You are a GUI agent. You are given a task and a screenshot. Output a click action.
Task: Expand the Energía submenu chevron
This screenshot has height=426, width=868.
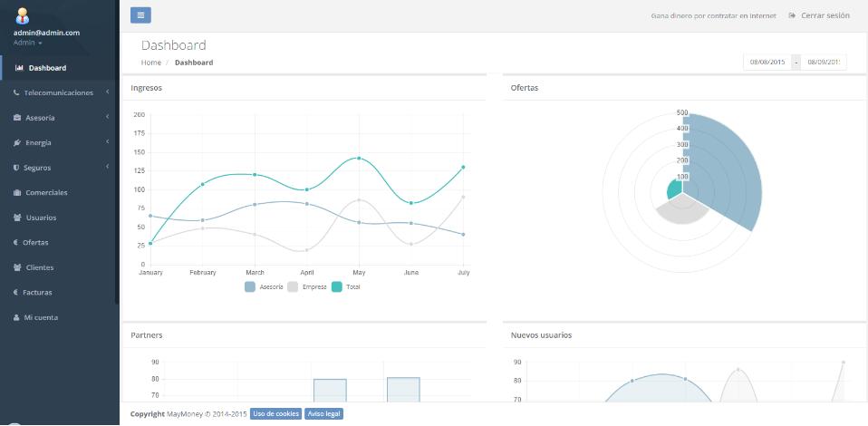[108, 141]
